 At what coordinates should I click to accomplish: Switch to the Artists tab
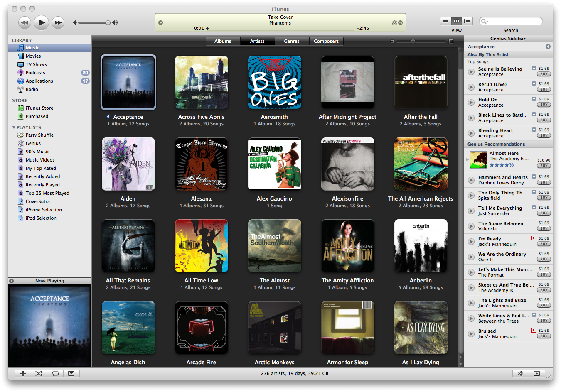[257, 41]
